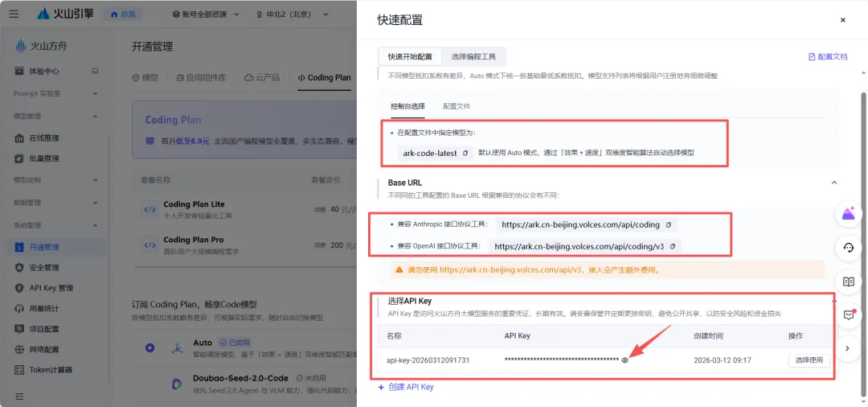868x407 pixels.
Task: Open 安全管理 in the sidebar
Action: click(44, 268)
